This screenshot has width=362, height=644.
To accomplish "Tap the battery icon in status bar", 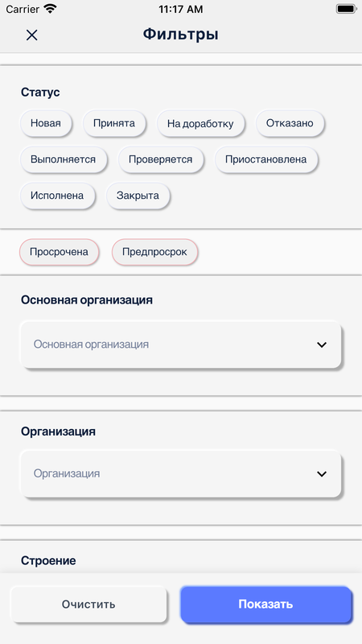I will (x=346, y=9).
